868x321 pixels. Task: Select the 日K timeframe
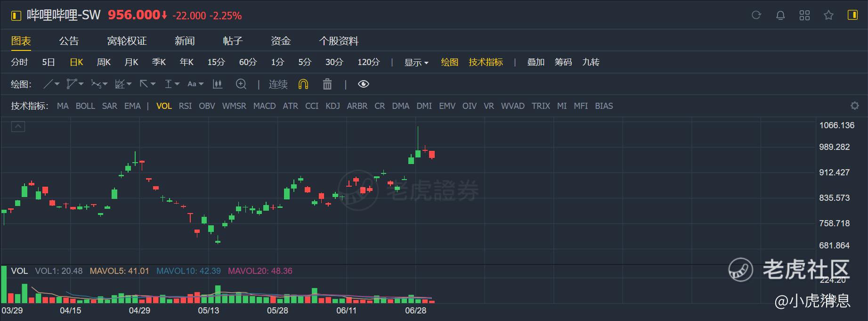76,62
